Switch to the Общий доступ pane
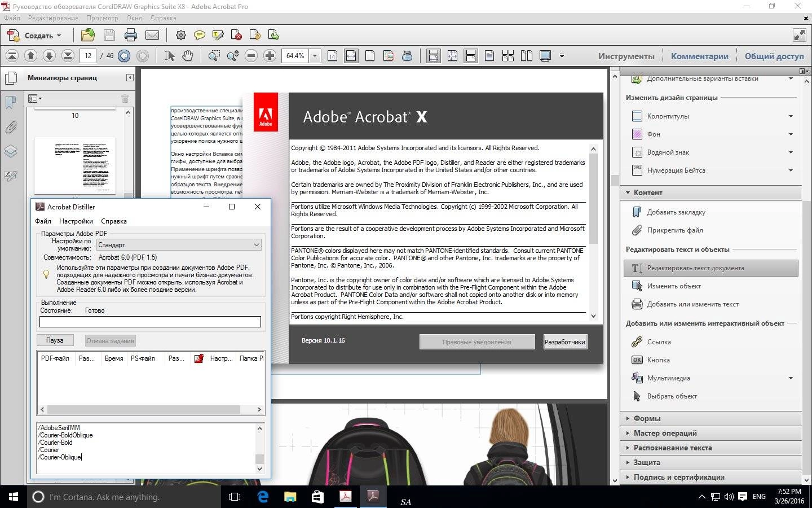Image resolution: width=812 pixels, height=508 pixels. coord(774,56)
